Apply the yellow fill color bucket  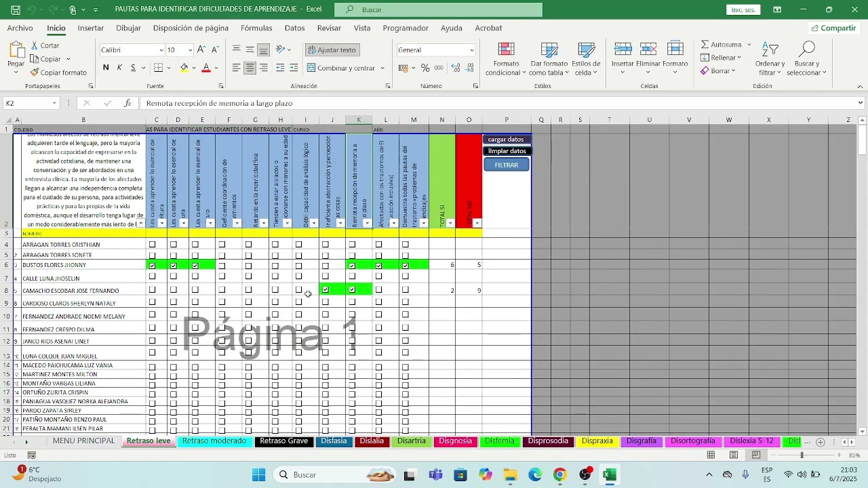tap(184, 68)
